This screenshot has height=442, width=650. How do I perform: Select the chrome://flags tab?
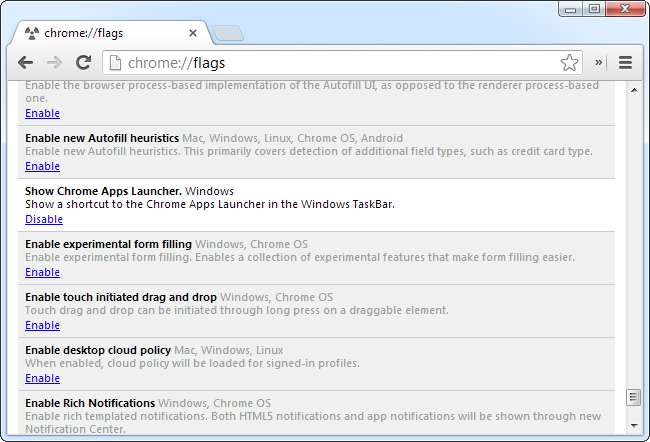(x=100, y=32)
